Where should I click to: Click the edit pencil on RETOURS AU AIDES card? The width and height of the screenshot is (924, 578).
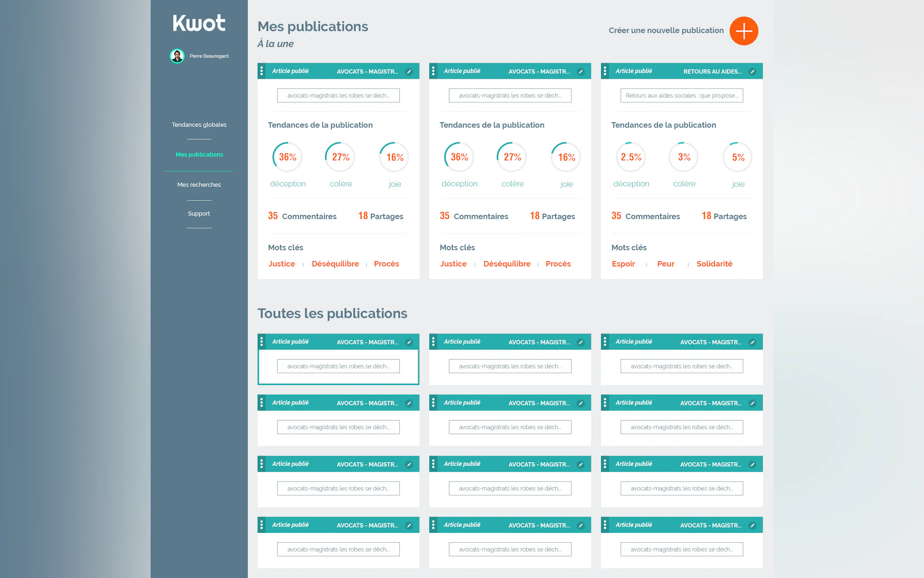752,71
